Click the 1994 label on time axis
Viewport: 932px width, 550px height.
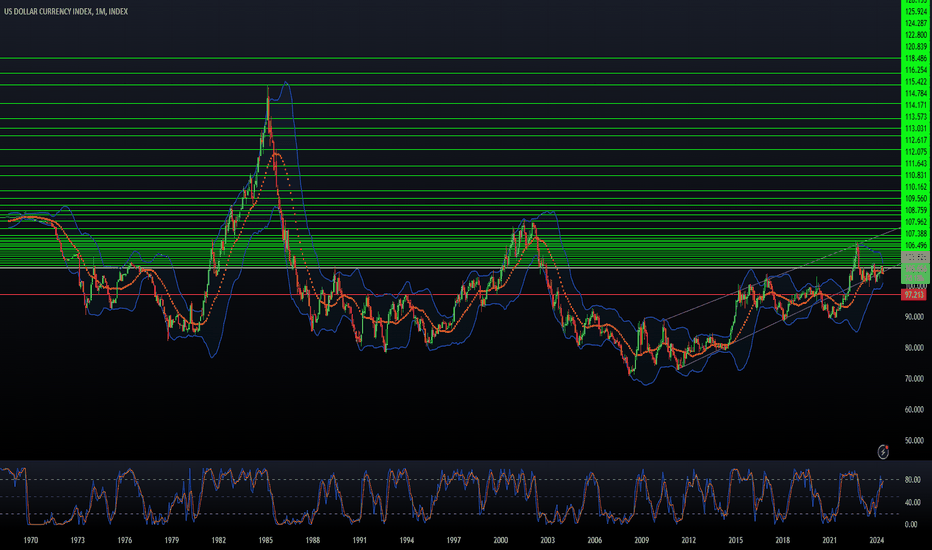point(407,540)
